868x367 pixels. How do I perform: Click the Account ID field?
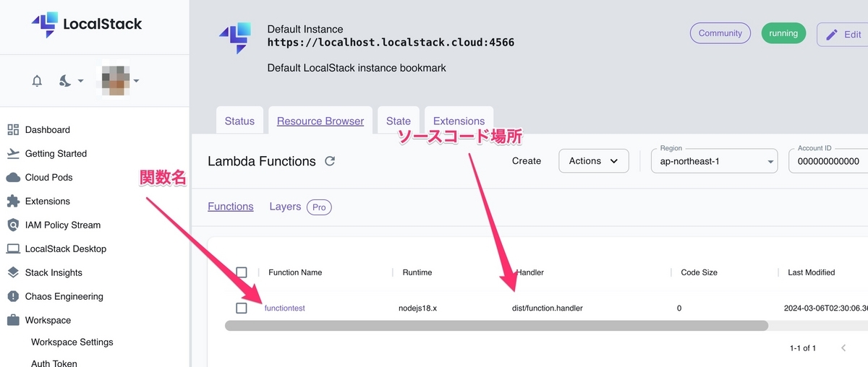coord(828,161)
